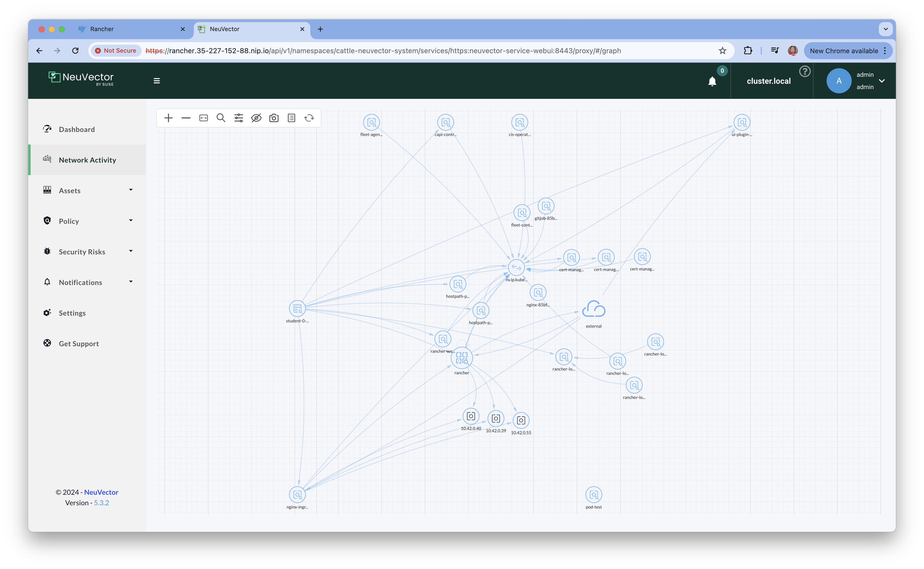This screenshot has height=569, width=924.
Task: Toggle the hidden nodes eye icon
Action: [256, 118]
